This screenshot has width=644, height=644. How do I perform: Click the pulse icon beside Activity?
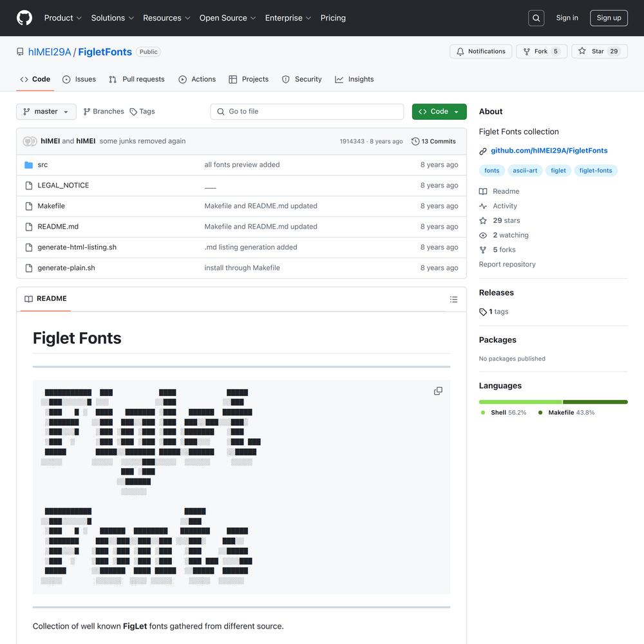tap(483, 206)
